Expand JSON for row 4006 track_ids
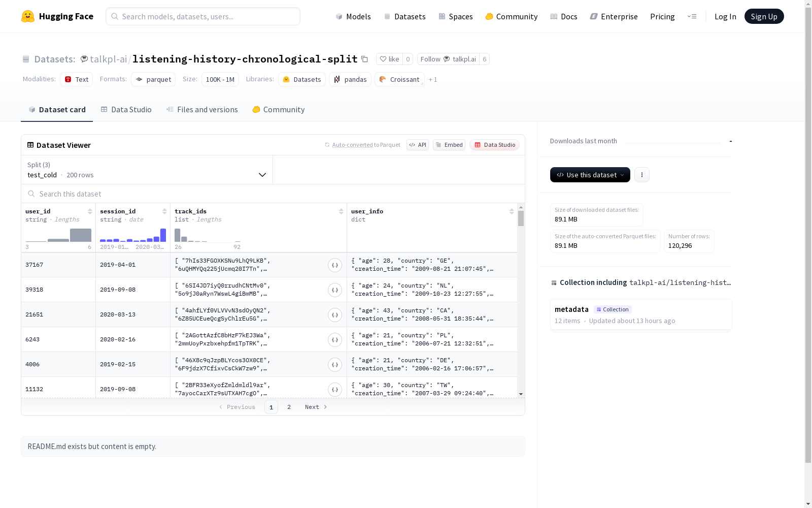Image resolution: width=812 pixels, height=508 pixels. pyautogui.click(x=334, y=365)
